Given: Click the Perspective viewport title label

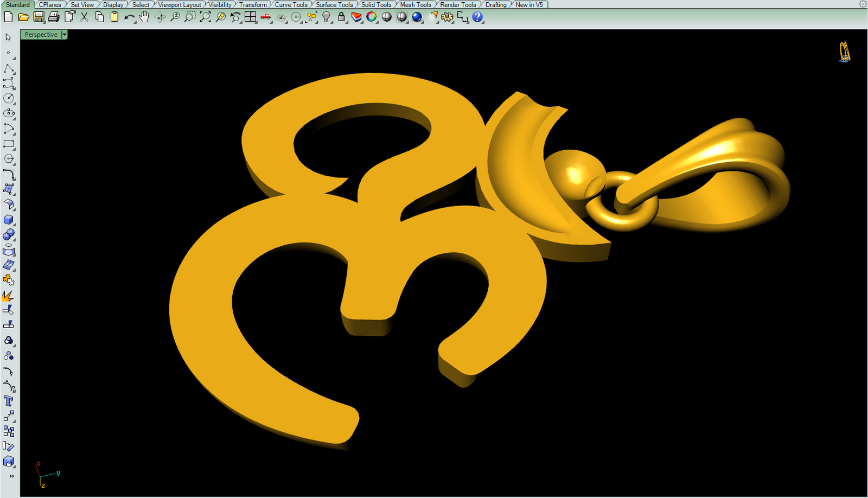Looking at the screenshot, I should click(x=41, y=35).
